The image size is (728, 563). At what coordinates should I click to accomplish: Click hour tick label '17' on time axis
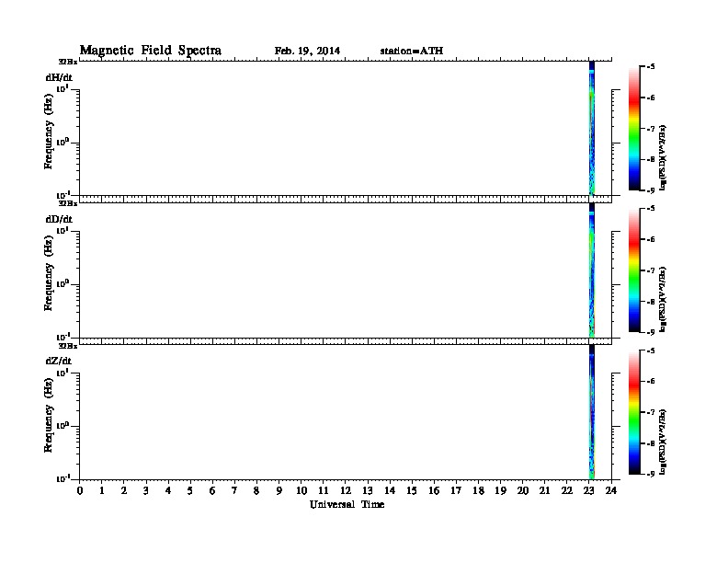[456, 490]
